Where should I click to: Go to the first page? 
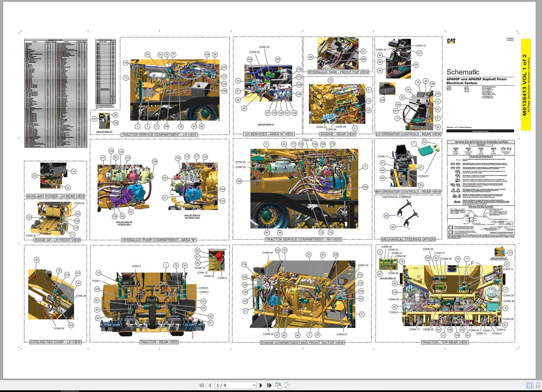click(201, 385)
